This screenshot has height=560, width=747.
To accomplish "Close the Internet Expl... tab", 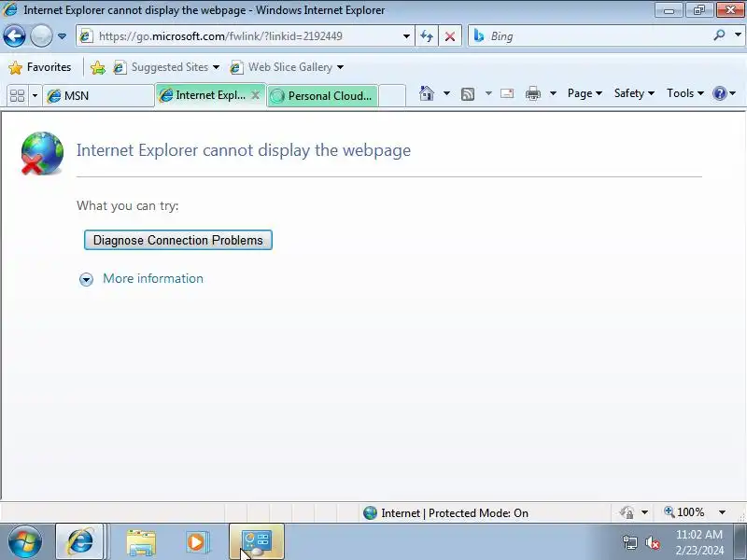I will point(256,95).
